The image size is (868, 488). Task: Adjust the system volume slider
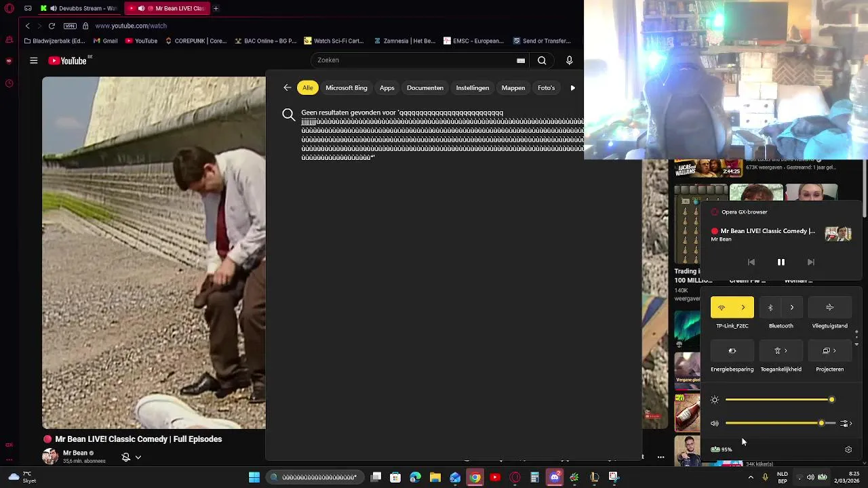[780, 423]
